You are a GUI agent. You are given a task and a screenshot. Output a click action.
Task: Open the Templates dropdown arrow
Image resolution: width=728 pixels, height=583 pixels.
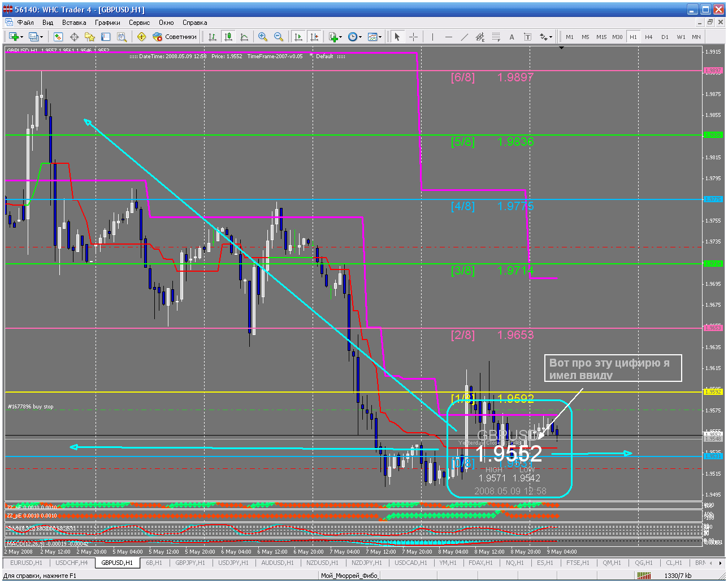tap(381, 37)
